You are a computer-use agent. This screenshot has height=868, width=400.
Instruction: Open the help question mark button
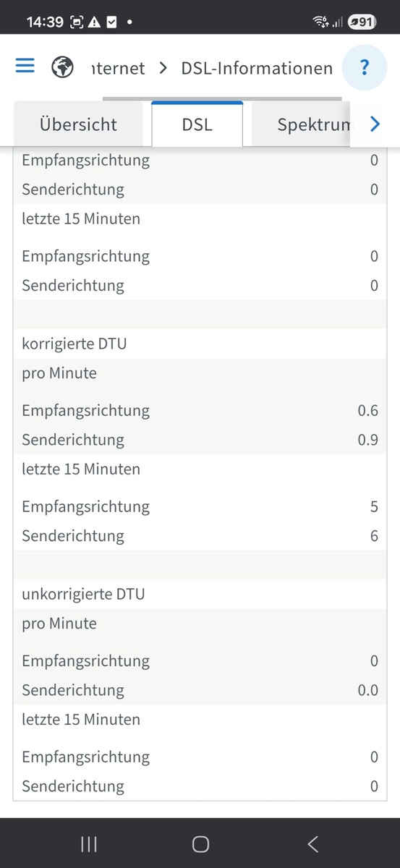365,68
